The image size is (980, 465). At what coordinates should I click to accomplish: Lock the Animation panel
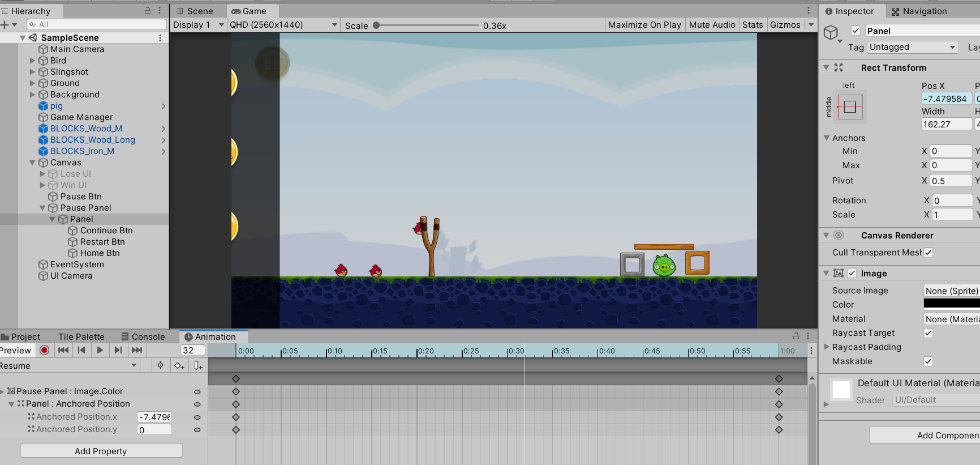(796, 336)
